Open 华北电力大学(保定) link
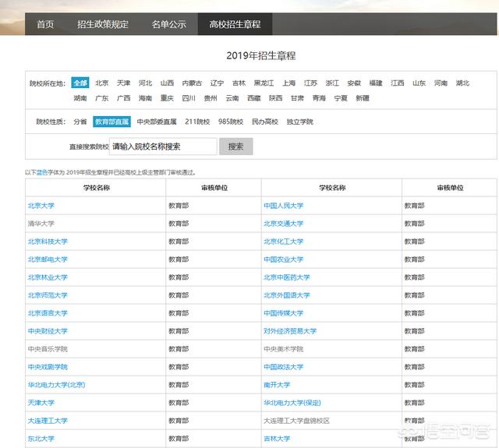The width and height of the screenshot is (499, 448). point(292,403)
